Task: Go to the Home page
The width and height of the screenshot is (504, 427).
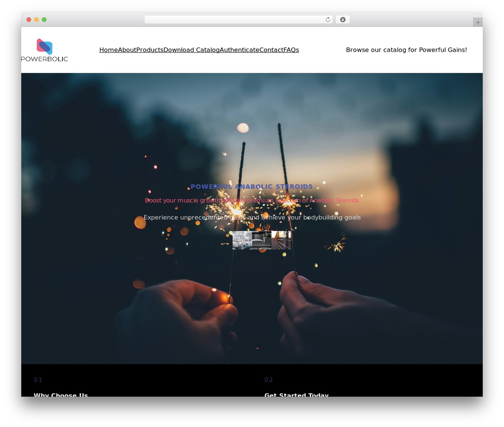Action: (x=109, y=50)
